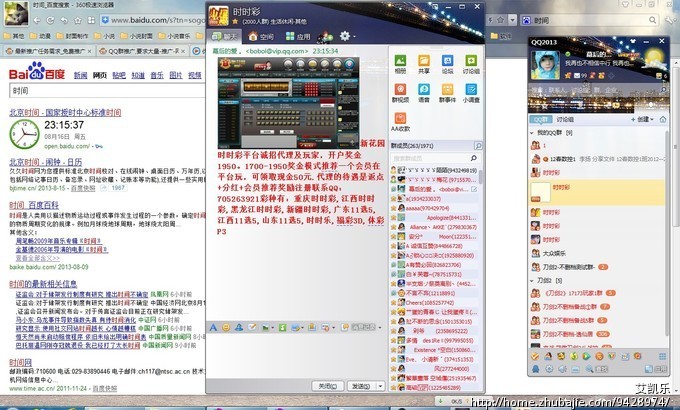Select the QQ群 tab in QQ panel
Viewport: 680px width, 410px height.
pyautogui.click(x=540, y=119)
